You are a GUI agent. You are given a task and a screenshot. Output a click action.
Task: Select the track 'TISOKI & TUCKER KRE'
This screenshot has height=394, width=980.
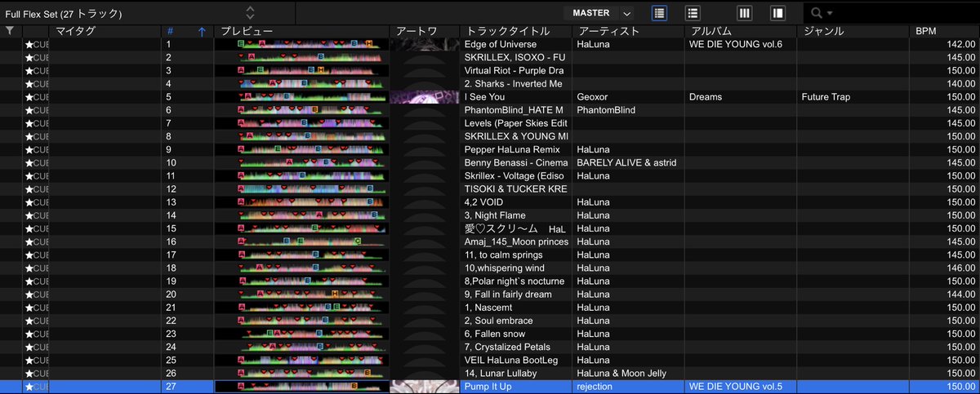(x=515, y=189)
